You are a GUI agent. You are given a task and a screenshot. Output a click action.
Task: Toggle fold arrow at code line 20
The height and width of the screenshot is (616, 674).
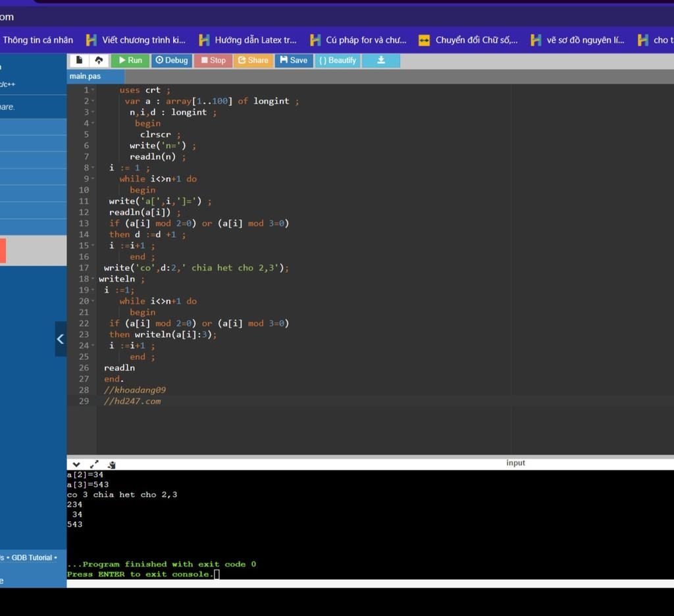[x=93, y=301]
